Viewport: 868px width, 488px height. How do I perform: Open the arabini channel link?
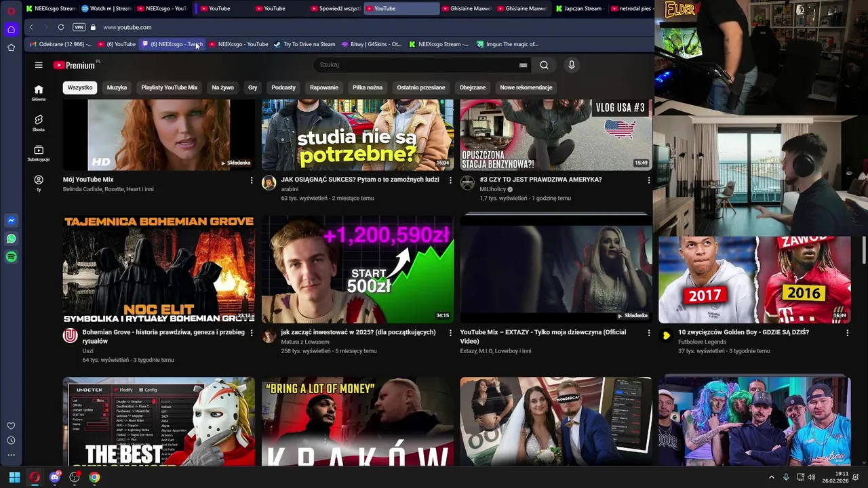click(x=290, y=189)
